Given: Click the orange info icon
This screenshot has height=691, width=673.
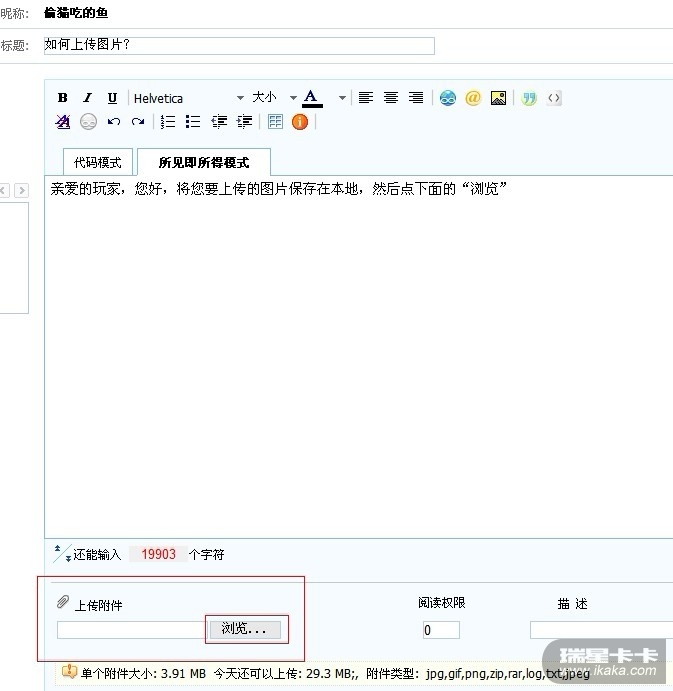Looking at the screenshot, I should [300, 122].
